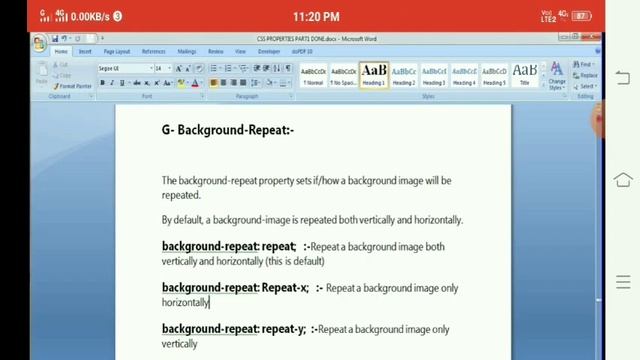This screenshot has width=640, height=360.
Task: Open the Font dialog launcher
Action: (x=202, y=96)
